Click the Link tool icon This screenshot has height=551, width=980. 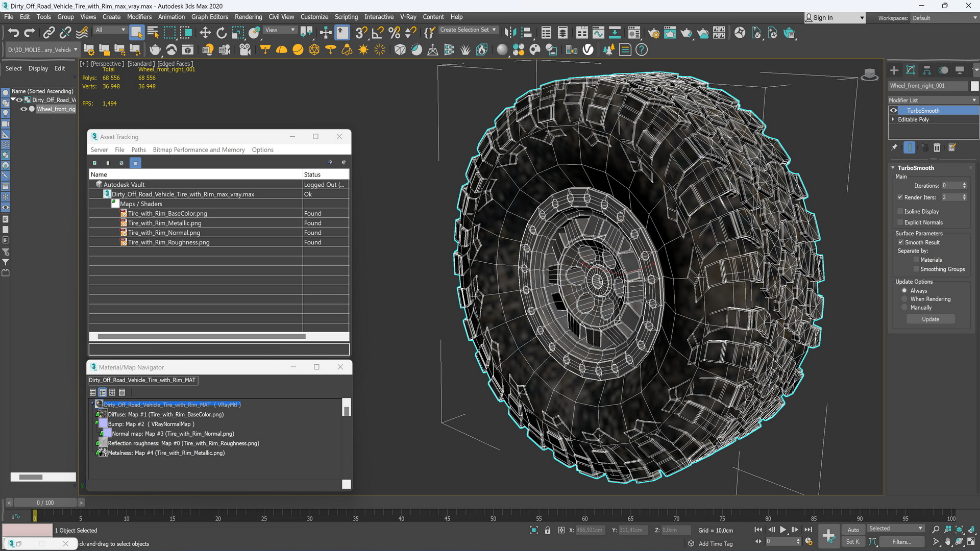[48, 33]
